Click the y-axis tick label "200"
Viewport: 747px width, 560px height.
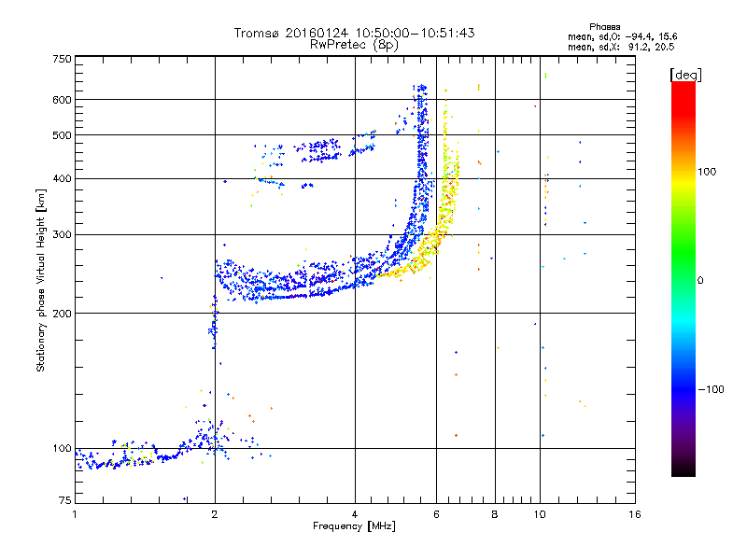[x=62, y=314]
